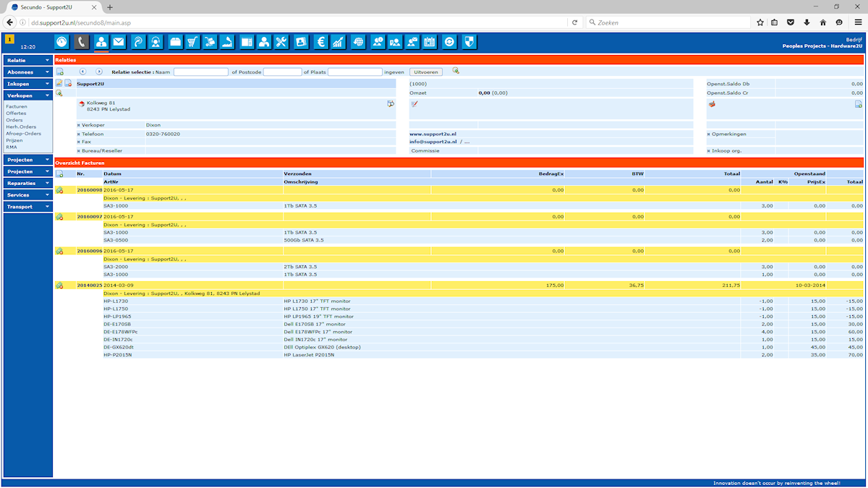Click the browser address bar
Screen dimensions: 868x488
coord(297,22)
